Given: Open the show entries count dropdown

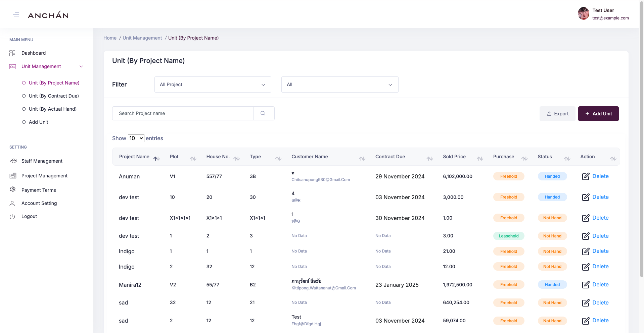Looking at the screenshot, I should [136, 138].
